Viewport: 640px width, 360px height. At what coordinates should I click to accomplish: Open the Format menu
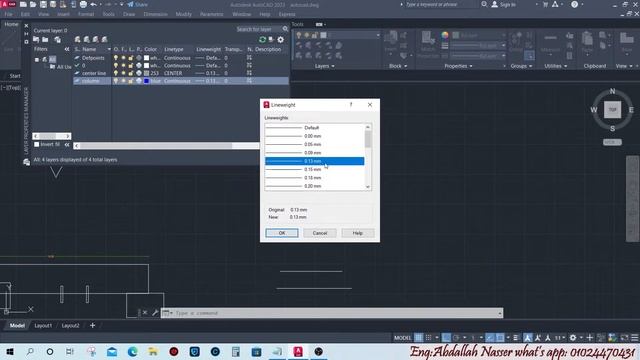86,14
